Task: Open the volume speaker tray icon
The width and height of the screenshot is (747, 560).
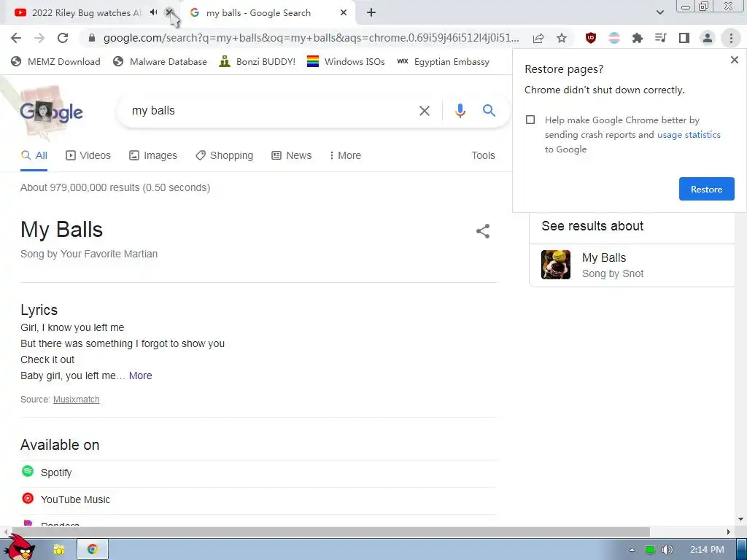Action: point(667,550)
